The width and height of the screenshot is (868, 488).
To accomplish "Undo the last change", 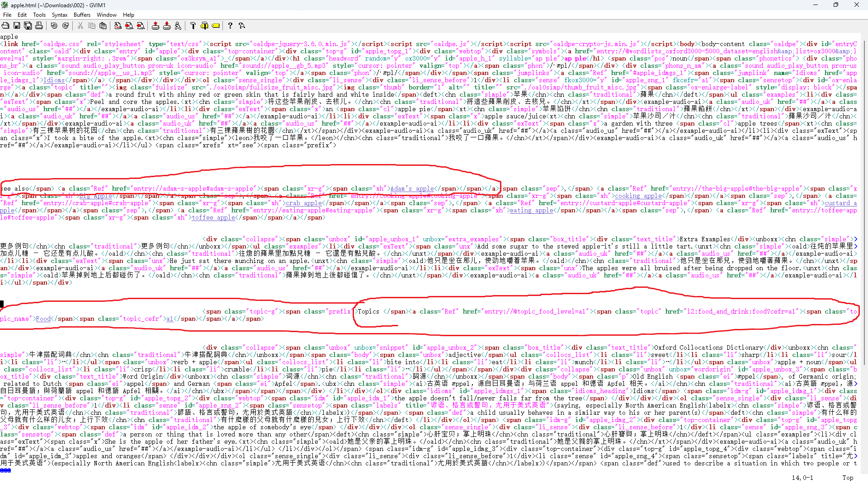I will [54, 26].
